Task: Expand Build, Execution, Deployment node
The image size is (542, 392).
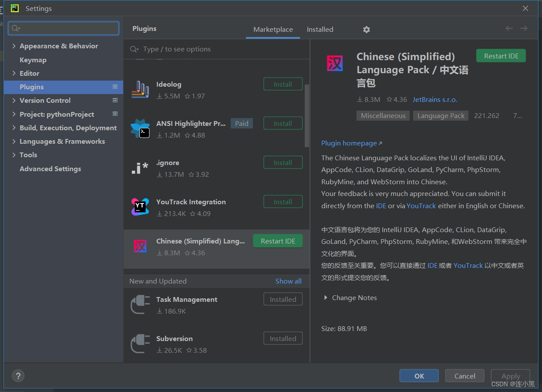Action: coord(14,128)
